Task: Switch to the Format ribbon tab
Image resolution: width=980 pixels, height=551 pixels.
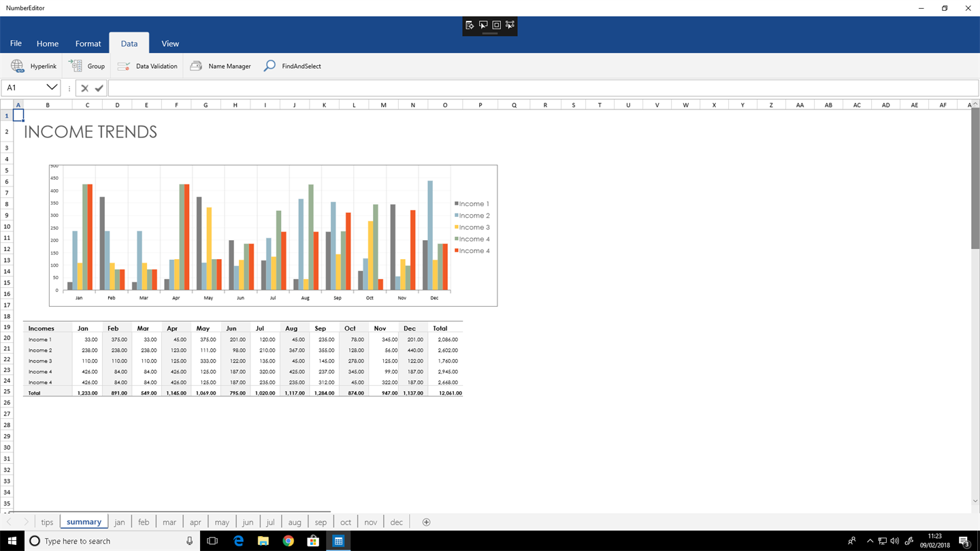Action: (x=88, y=44)
